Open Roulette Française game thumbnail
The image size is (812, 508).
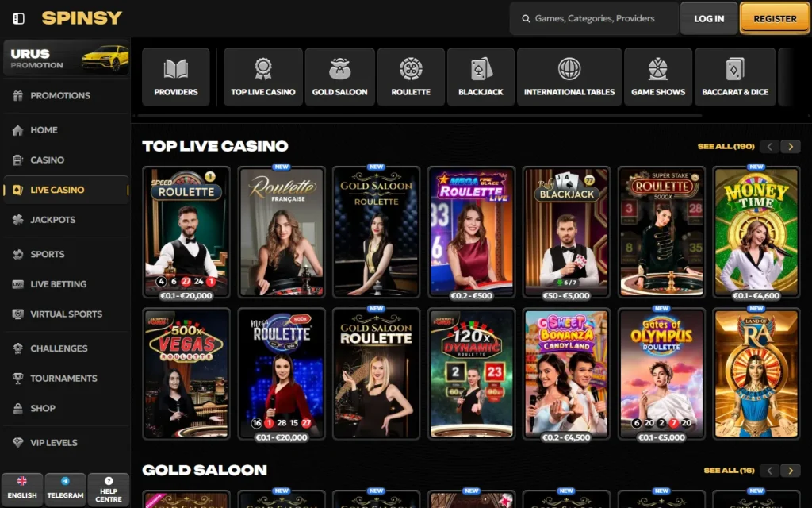click(x=282, y=233)
